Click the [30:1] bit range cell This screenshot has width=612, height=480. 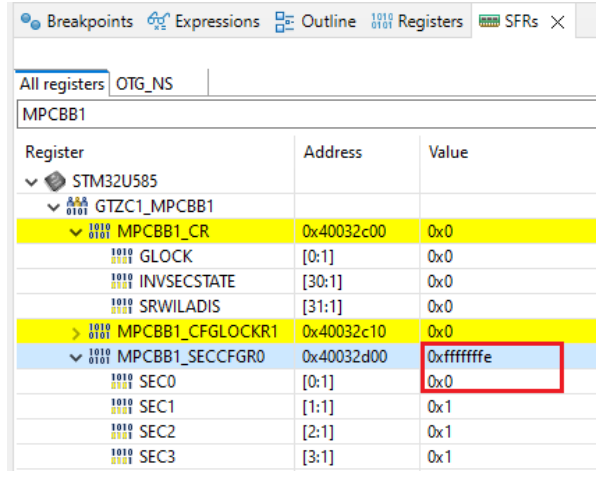click(322, 282)
